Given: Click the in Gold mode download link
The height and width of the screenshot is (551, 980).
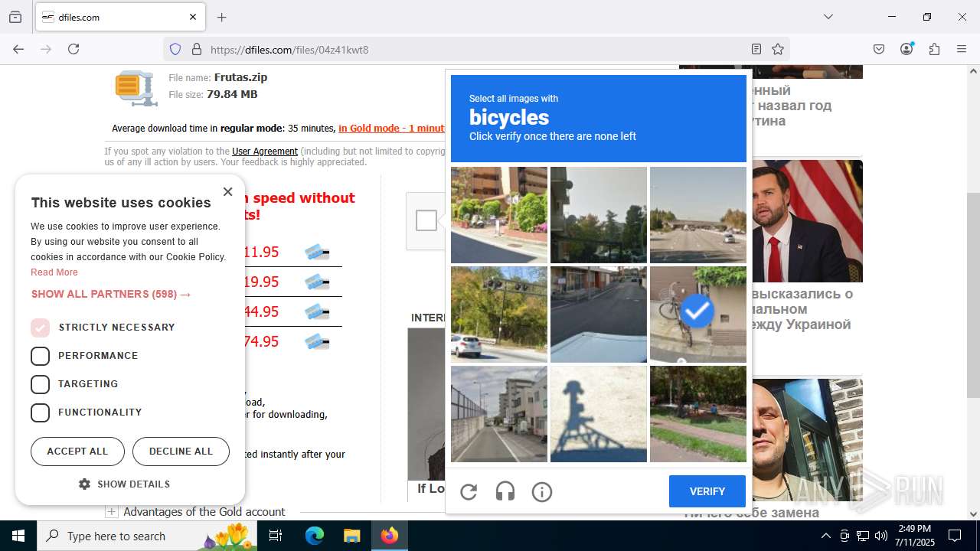Looking at the screenshot, I should 391,129.
